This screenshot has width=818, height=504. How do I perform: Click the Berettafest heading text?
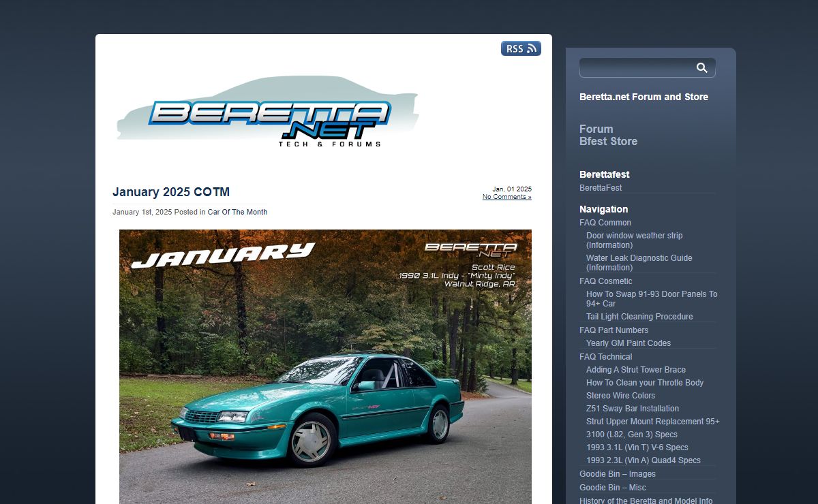point(604,174)
